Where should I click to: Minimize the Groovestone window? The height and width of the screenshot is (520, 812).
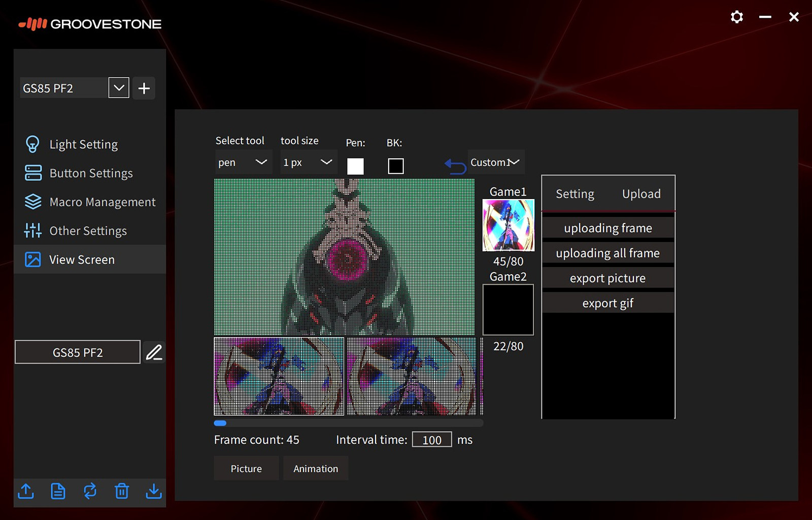(x=765, y=17)
